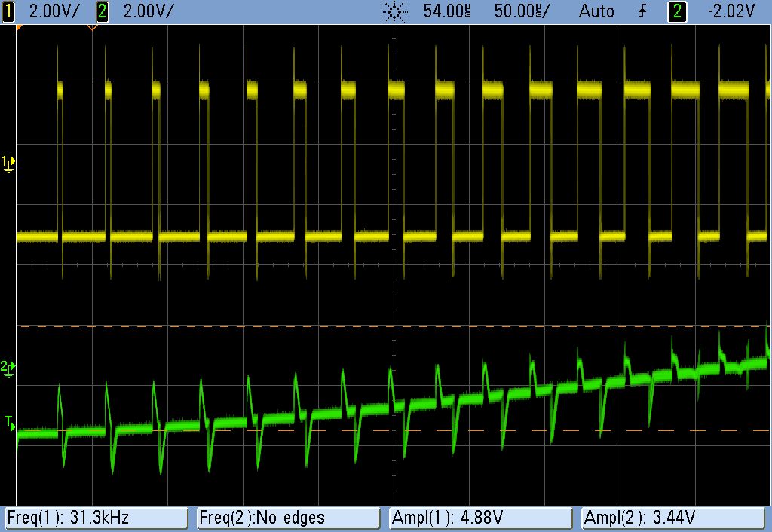This screenshot has height=532, width=772.
Task: Click the 50.00µs/ timebase readout
Action: (x=522, y=11)
